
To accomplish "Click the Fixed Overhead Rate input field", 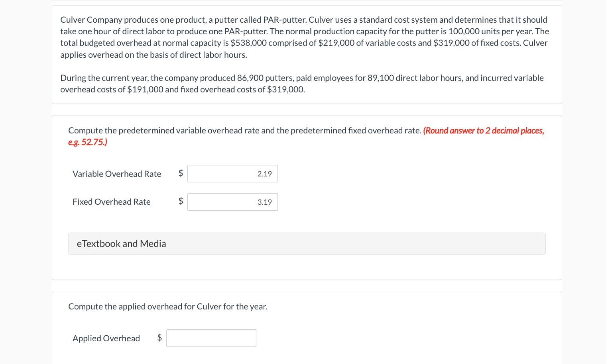I will coord(232,202).
